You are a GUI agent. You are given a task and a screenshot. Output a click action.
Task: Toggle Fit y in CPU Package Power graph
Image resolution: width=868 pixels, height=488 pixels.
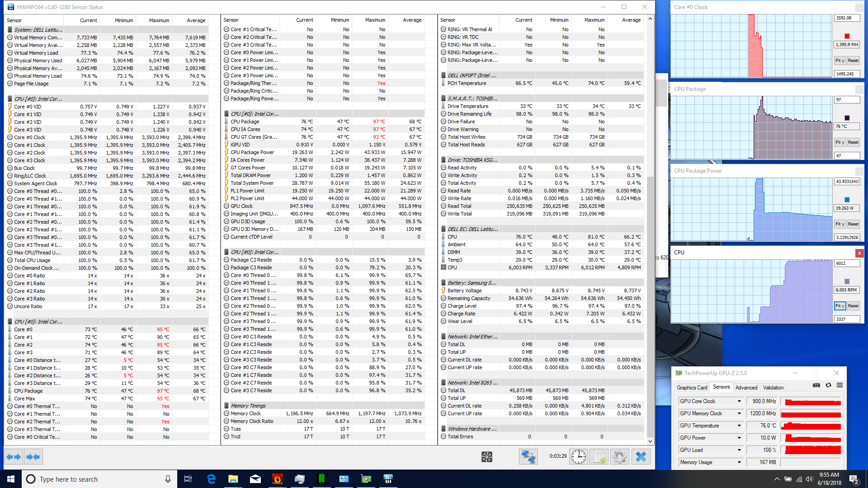840,224
